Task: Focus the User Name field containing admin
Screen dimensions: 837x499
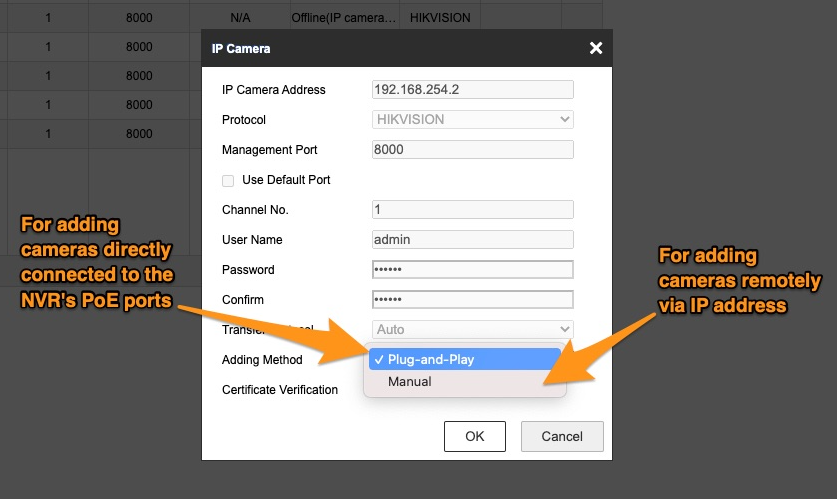Action: tap(472, 239)
